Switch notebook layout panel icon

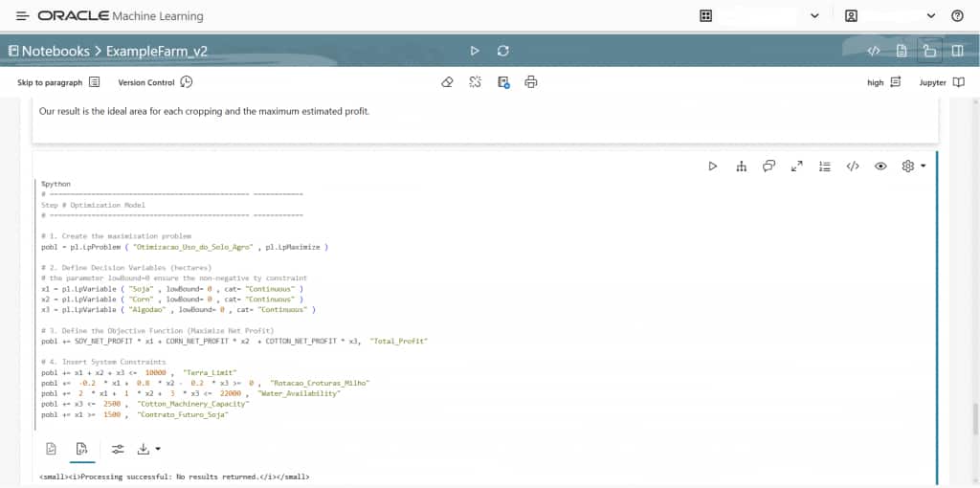pyautogui.click(x=957, y=52)
